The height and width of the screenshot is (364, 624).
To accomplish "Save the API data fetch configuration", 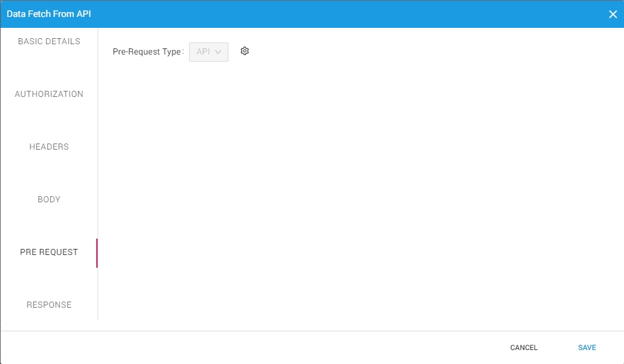I will pos(586,348).
